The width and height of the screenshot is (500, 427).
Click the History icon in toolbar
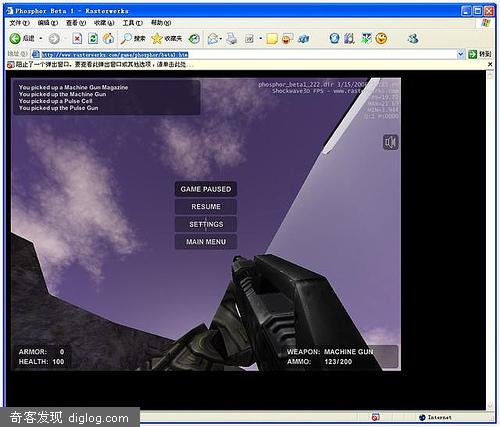click(x=194, y=39)
